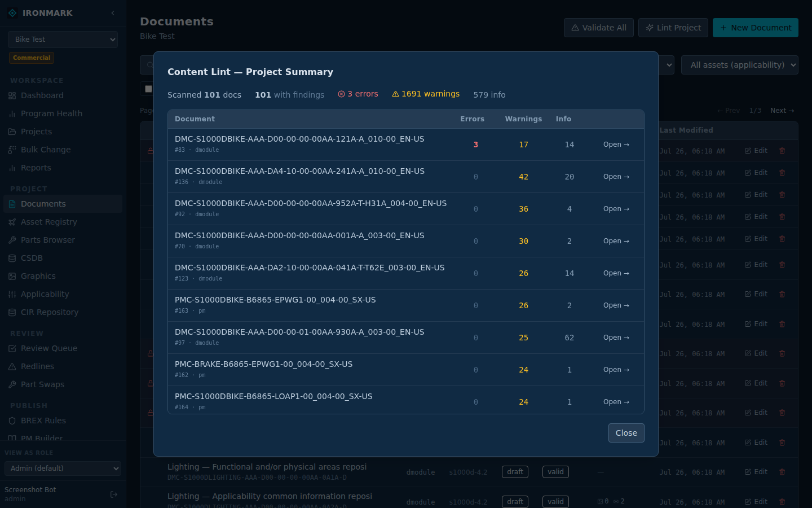Click the 1691 warnings summary indicator
The width and height of the screenshot is (812, 508).
(x=426, y=94)
